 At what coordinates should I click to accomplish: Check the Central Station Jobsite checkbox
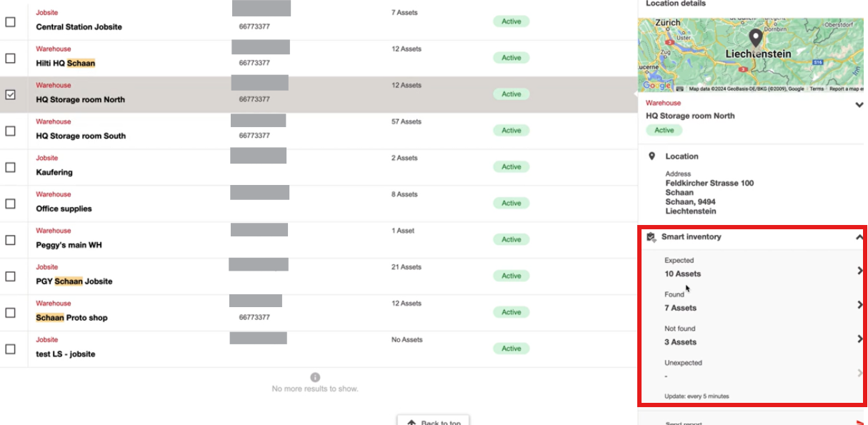(11, 22)
